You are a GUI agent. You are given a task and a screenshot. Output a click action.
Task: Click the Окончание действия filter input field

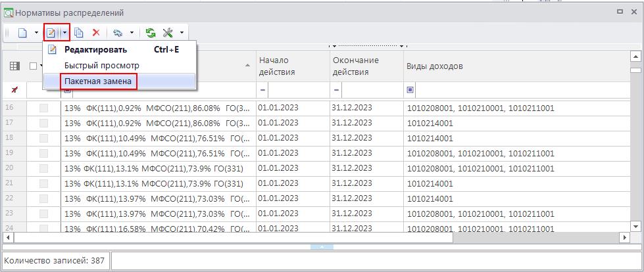tap(372, 90)
